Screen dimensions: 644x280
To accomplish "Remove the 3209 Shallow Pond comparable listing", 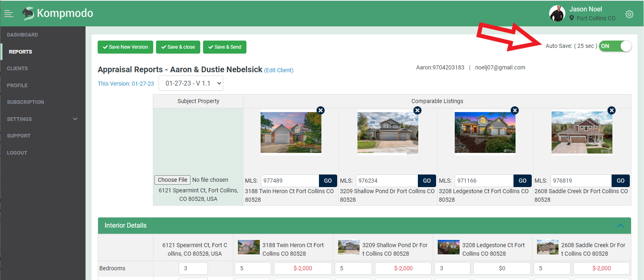I will (417, 110).
